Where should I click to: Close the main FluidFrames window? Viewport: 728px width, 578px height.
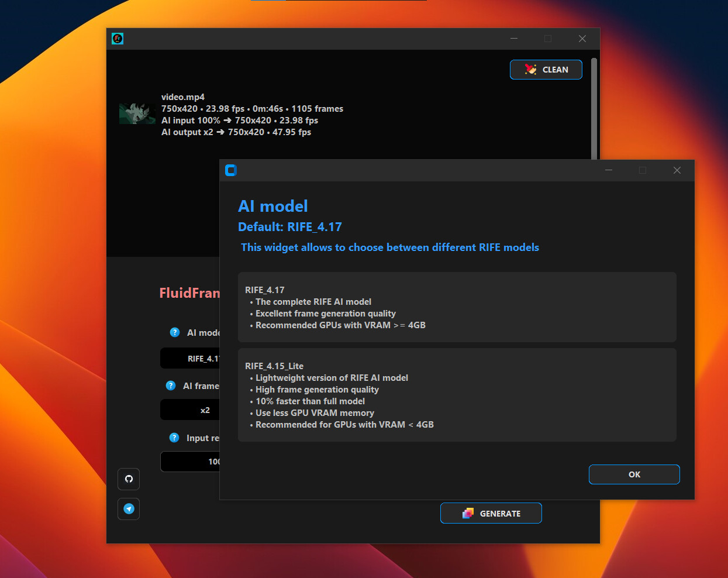[582, 39]
